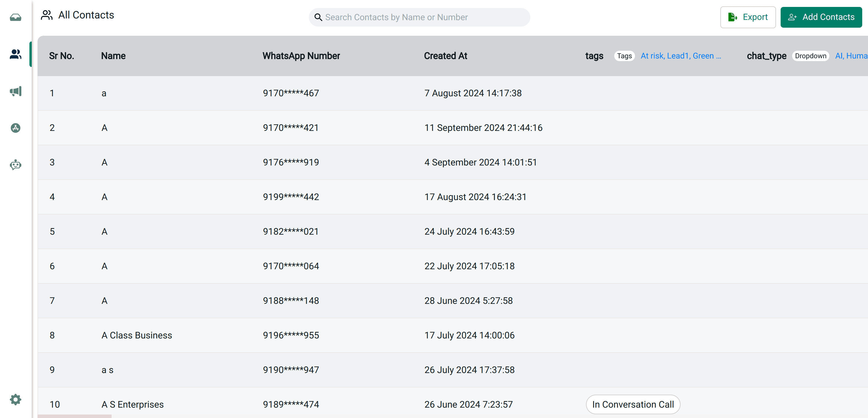This screenshot has width=868, height=418.
Task: Open the chatbot robot icon
Action: (x=16, y=165)
